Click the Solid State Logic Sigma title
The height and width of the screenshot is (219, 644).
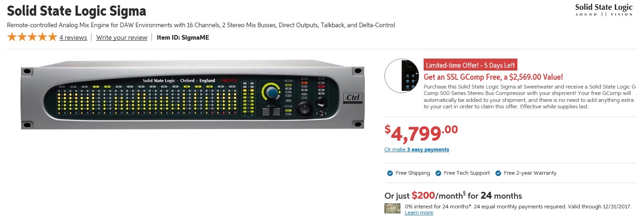(x=77, y=11)
